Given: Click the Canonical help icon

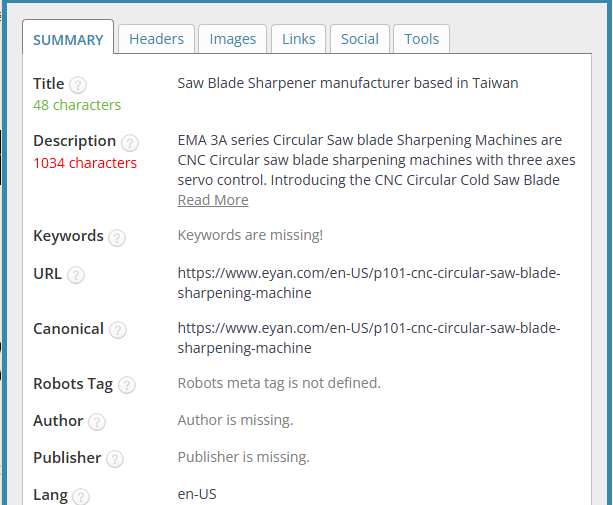Looking at the screenshot, I should coord(118,330).
